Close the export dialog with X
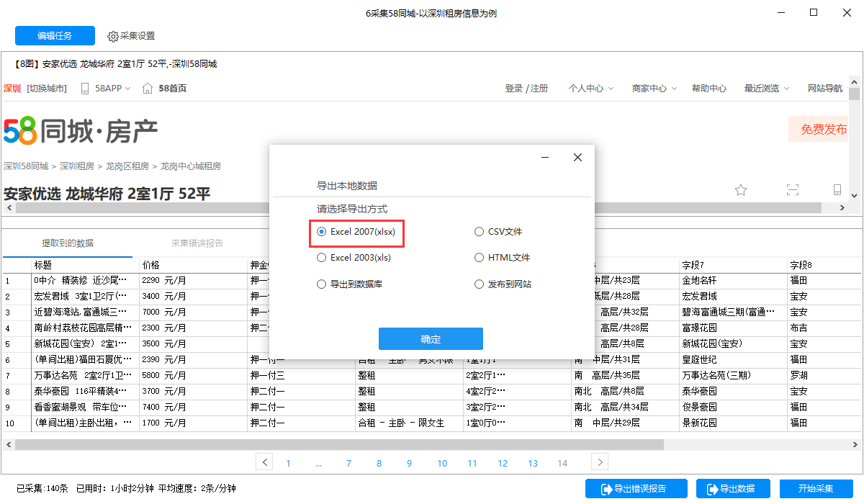The height and width of the screenshot is (504, 864). pos(577,157)
